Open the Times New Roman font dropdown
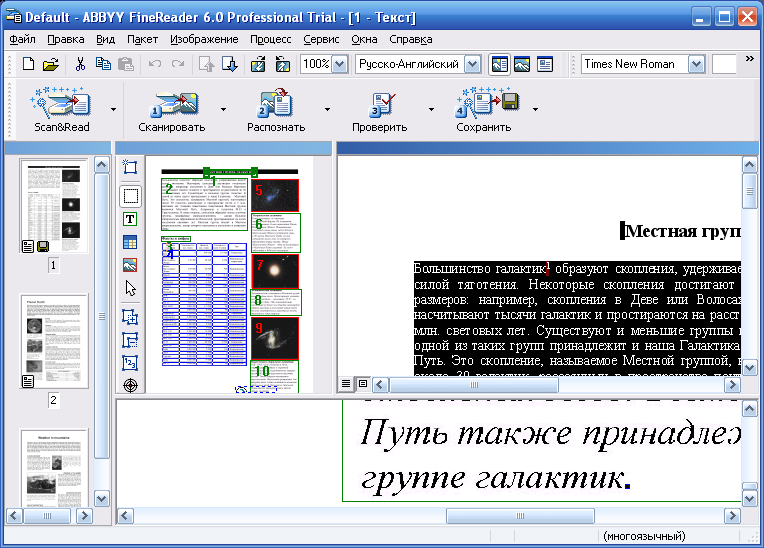This screenshot has width=764, height=548. 697,64
